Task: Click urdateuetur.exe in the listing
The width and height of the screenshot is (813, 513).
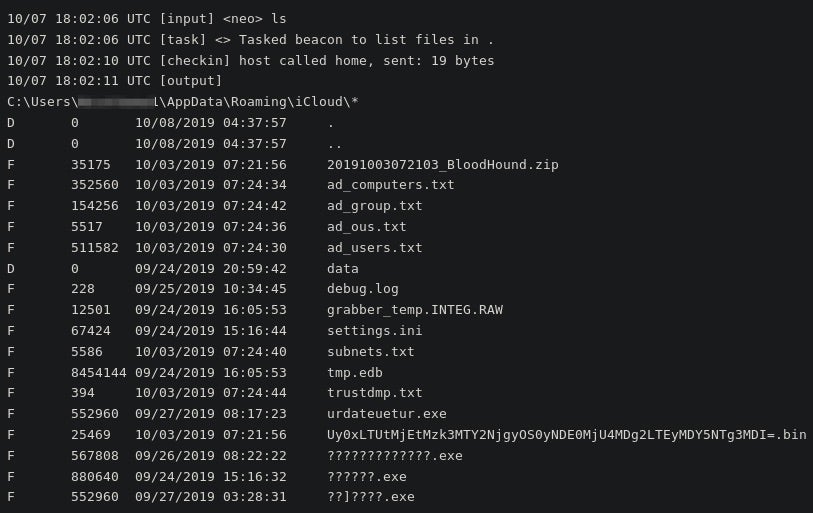Action: (x=386, y=414)
